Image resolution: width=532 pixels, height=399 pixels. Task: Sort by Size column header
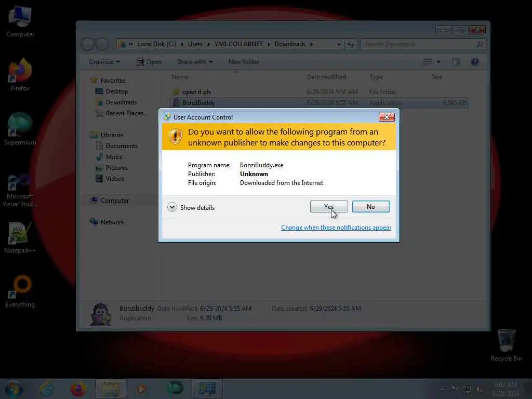(x=436, y=77)
